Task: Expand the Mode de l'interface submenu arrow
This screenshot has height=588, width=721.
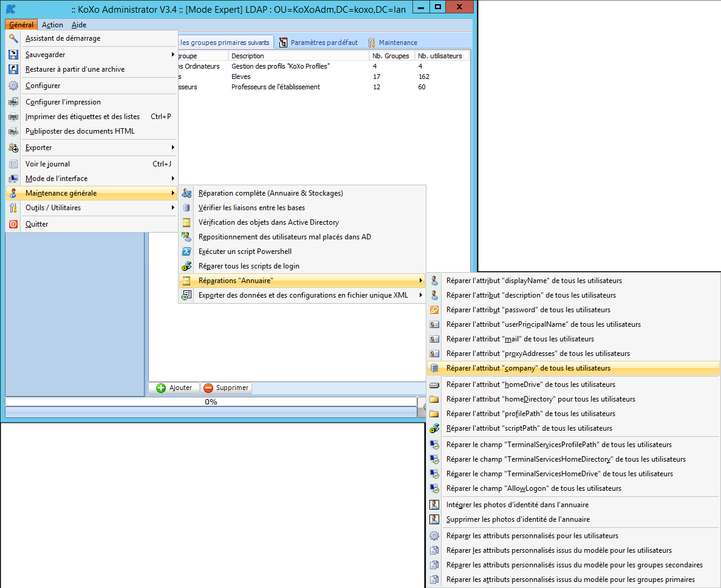Action: click(173, 179)
